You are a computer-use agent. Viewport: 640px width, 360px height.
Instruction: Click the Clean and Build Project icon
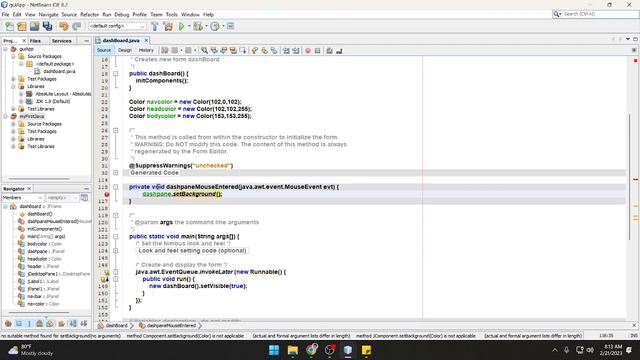coord(168,26)
